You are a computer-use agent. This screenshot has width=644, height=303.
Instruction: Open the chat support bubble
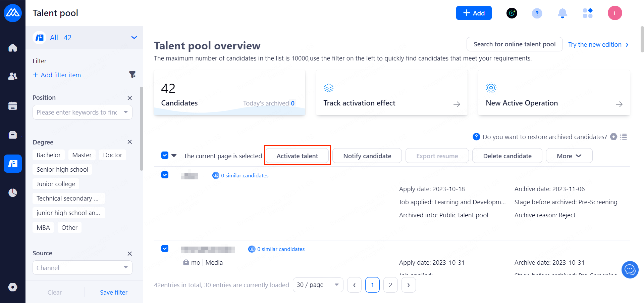point(630,269)
